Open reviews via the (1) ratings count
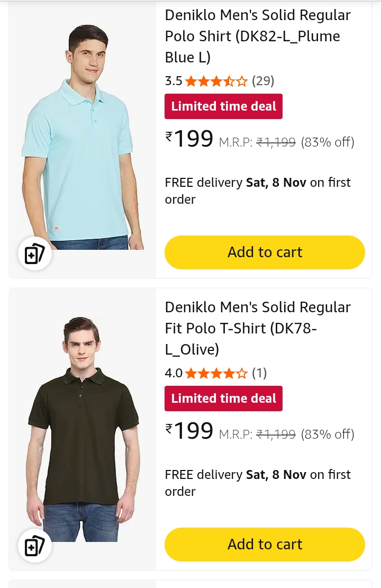Screen dimensions: 381x588 pos(260,373)
